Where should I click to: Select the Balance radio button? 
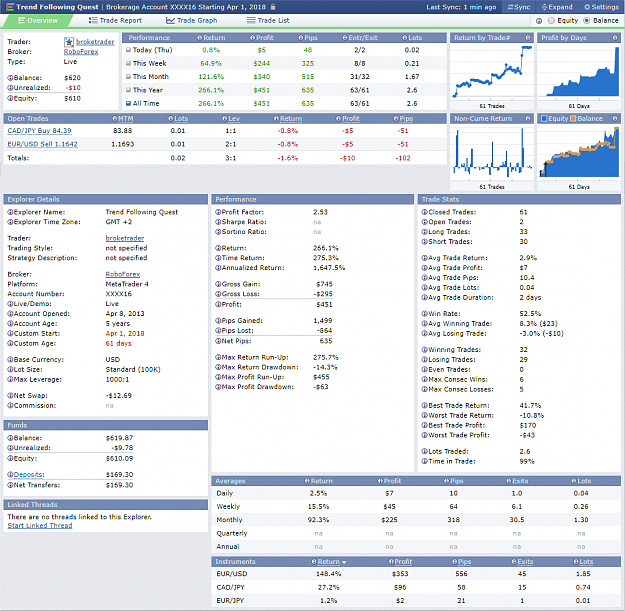tap(587, 21)
